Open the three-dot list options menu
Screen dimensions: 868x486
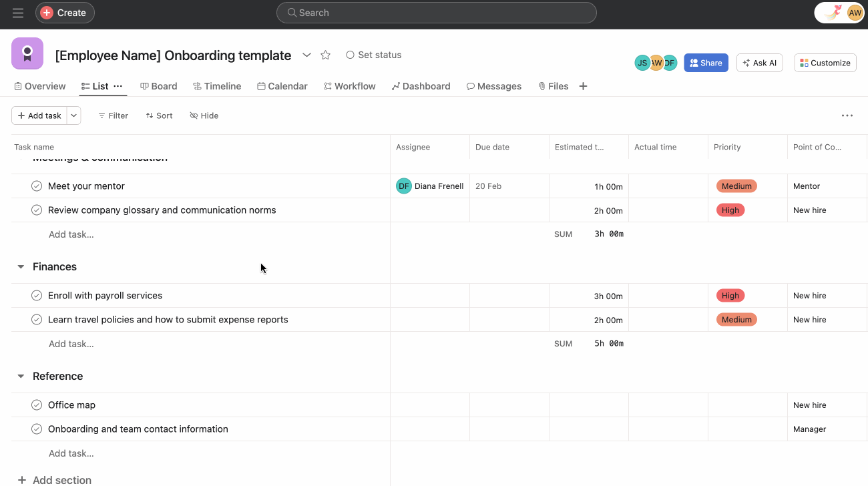pos(847,115)
